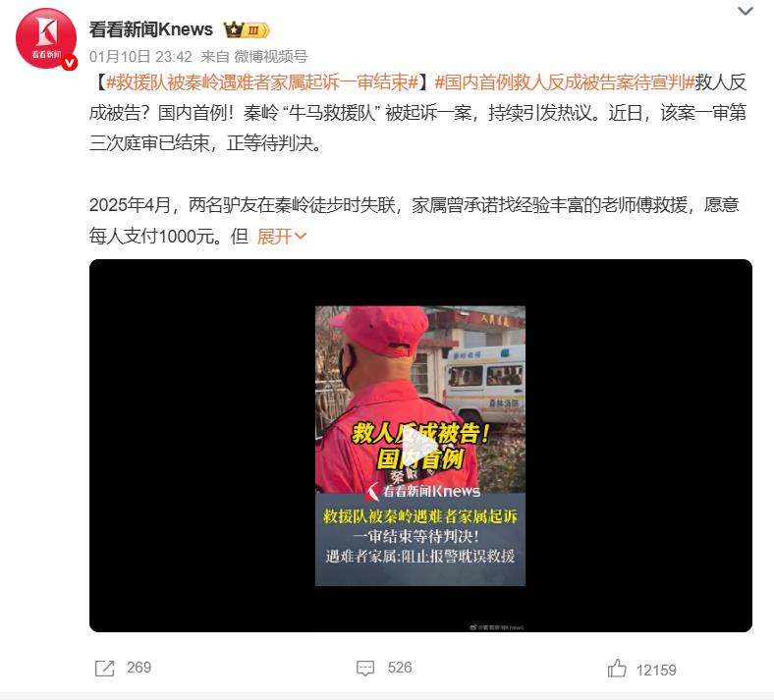Click the like count 12159
Image resolution: width=774 pixels, height=700 pixels.
click(656, 670)
